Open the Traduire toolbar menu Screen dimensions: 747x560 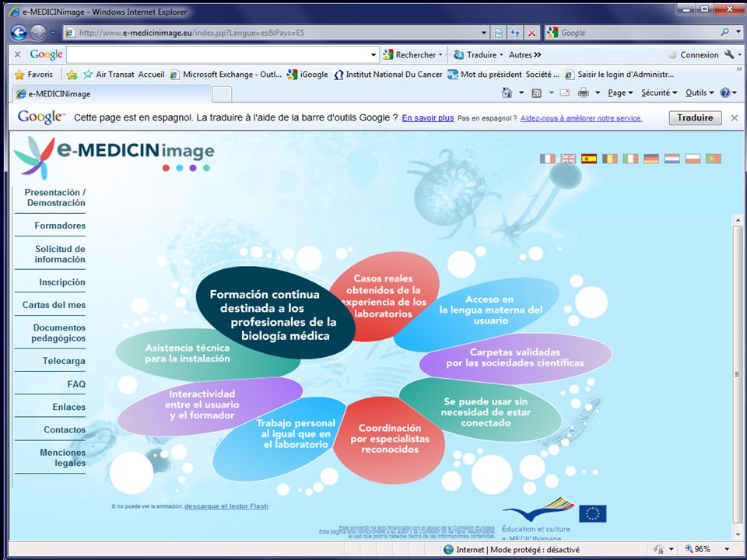point(478,54)
